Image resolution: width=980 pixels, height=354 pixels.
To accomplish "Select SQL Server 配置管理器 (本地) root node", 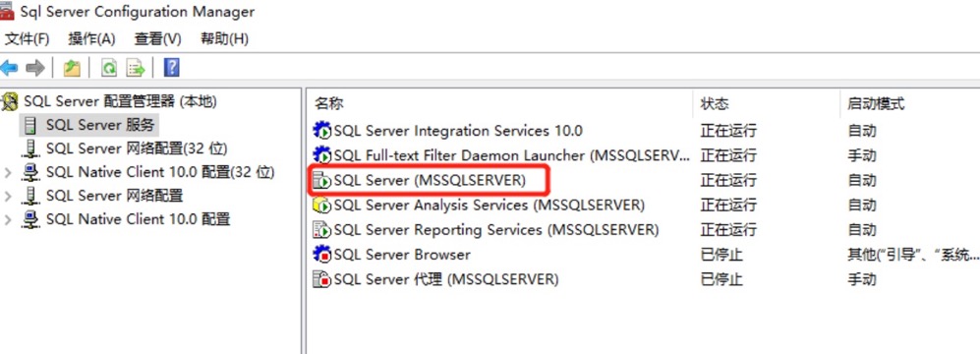I will (120, 101).
